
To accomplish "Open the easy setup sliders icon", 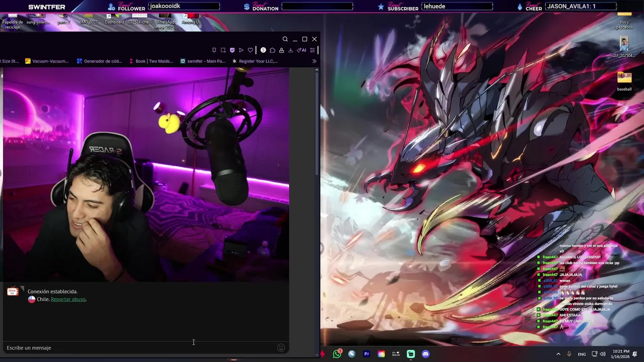I will (x=312, y=50).
